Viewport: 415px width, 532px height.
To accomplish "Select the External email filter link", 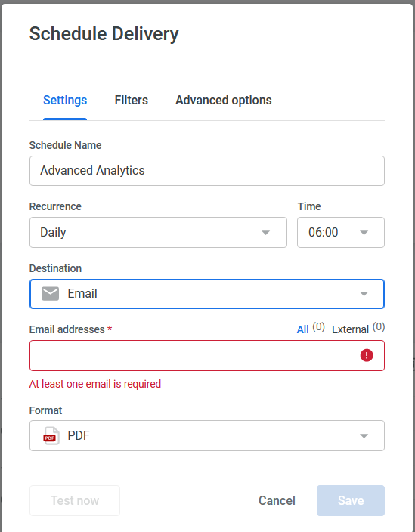I will click(350, 329).
